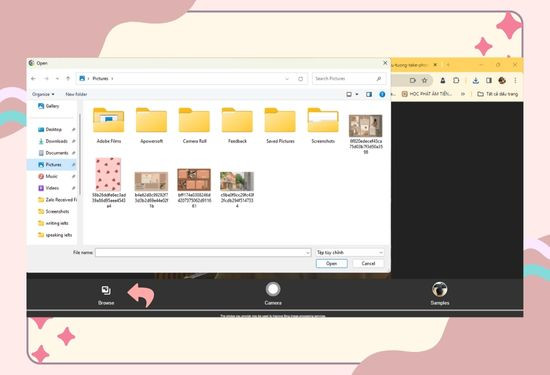Click the Open button
The height and width of the screenshot is (375, 550).
pos(331,263)
